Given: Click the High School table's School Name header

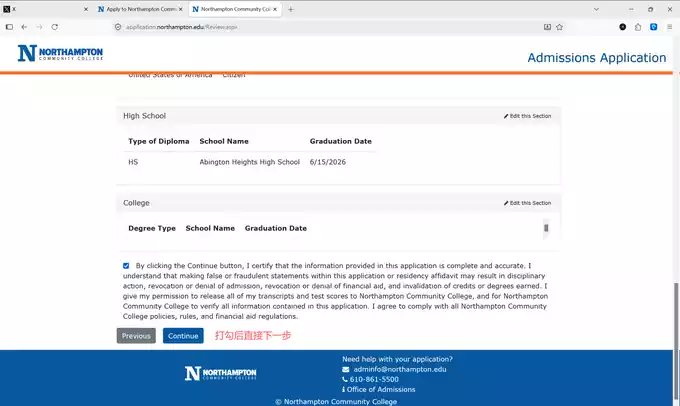Looking at the screenshot, I should pos(224,141).
